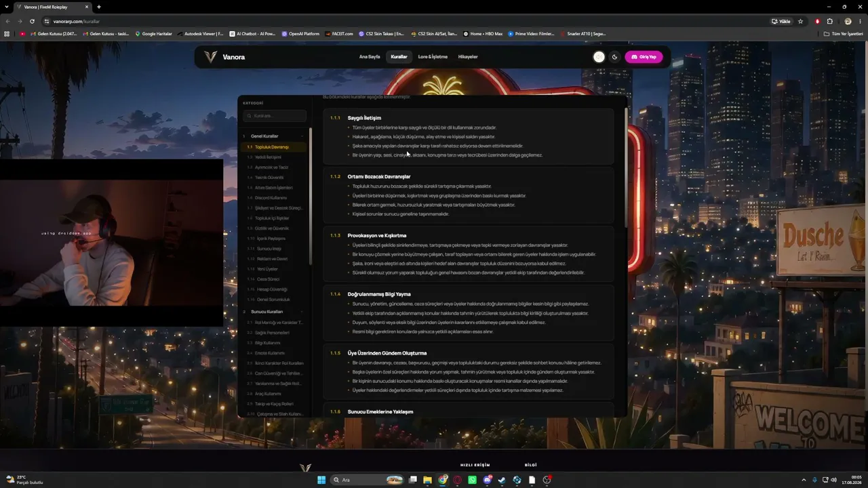
Task: Click the Doğrulanmamış Bilgi Yayma heading
Action: pos(379,294)
